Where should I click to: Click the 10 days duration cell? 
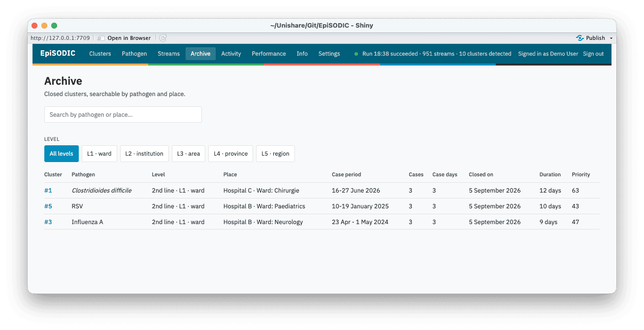[x=550, y=206]
